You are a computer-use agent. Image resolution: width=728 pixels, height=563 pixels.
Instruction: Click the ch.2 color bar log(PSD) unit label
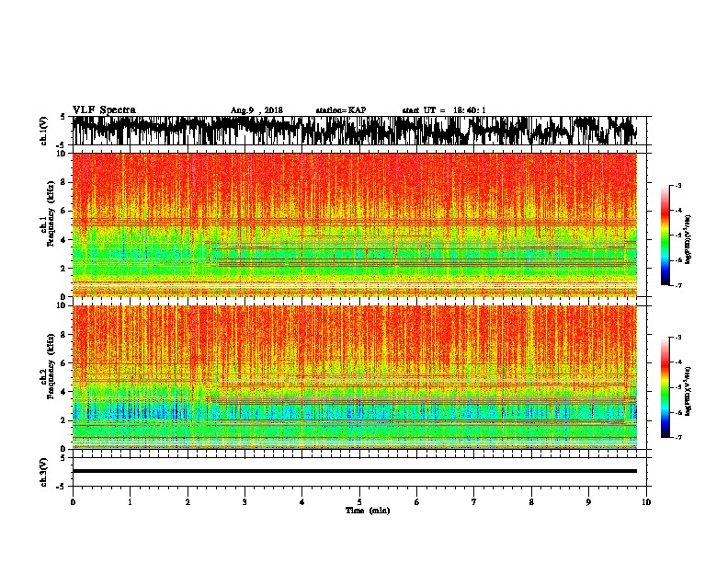tap(688, 391)
